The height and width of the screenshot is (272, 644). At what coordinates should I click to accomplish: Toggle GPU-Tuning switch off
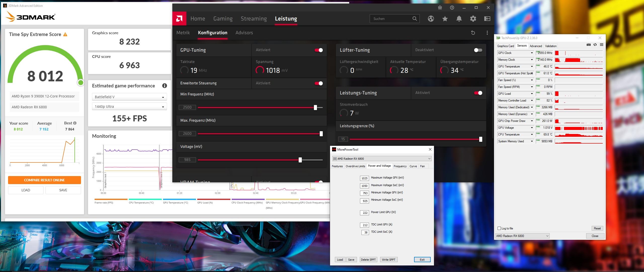(x=319, y=50)
